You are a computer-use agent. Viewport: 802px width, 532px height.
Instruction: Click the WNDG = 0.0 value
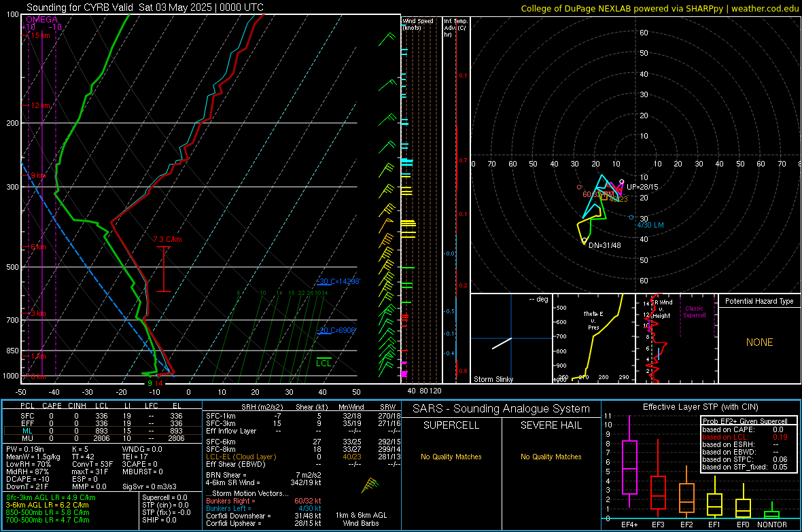142,449
